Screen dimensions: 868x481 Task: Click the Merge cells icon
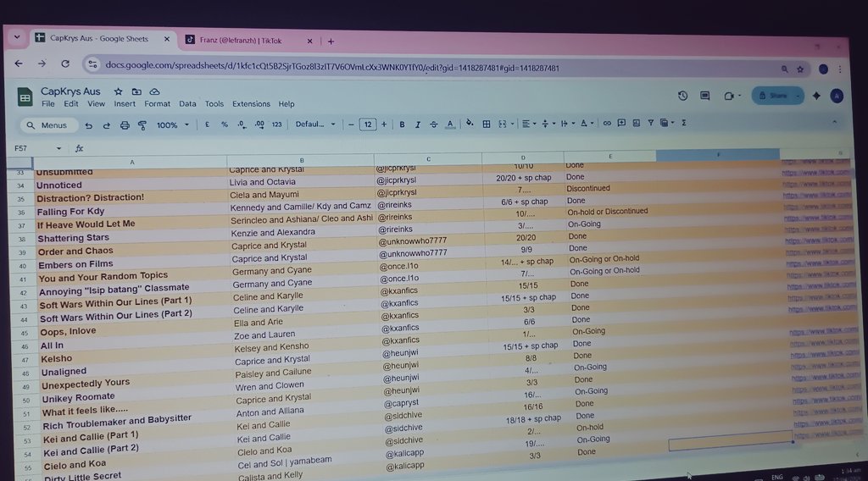(502, 124)
